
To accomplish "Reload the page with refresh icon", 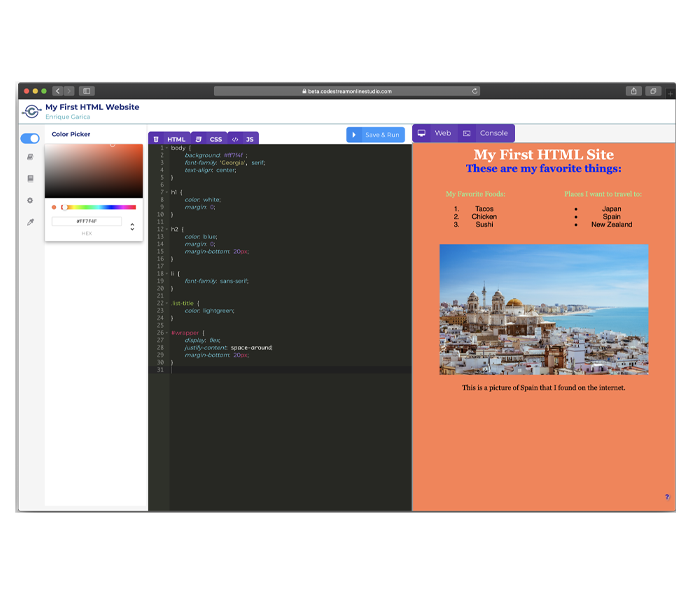I will click(x=474, y=91).
